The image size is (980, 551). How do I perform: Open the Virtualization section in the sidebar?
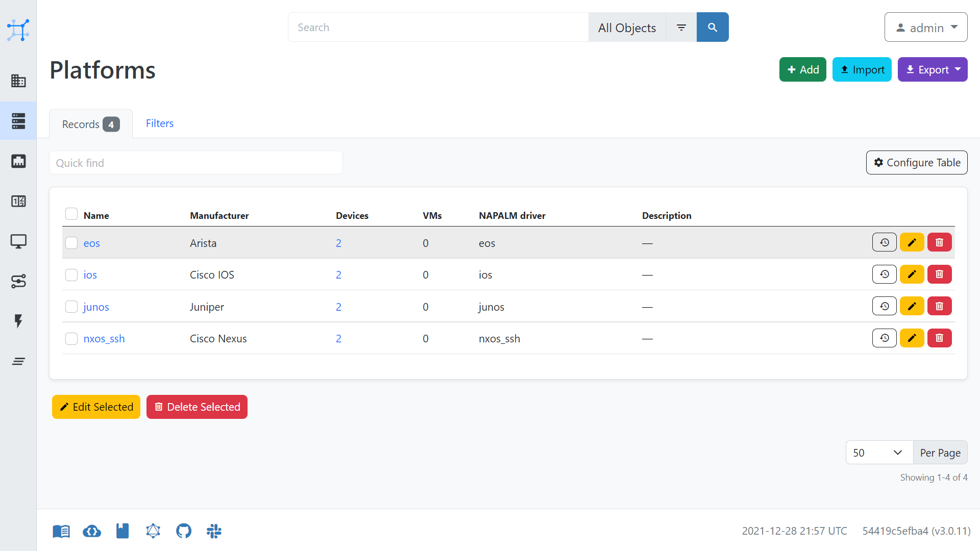click(x=18, y=241)
